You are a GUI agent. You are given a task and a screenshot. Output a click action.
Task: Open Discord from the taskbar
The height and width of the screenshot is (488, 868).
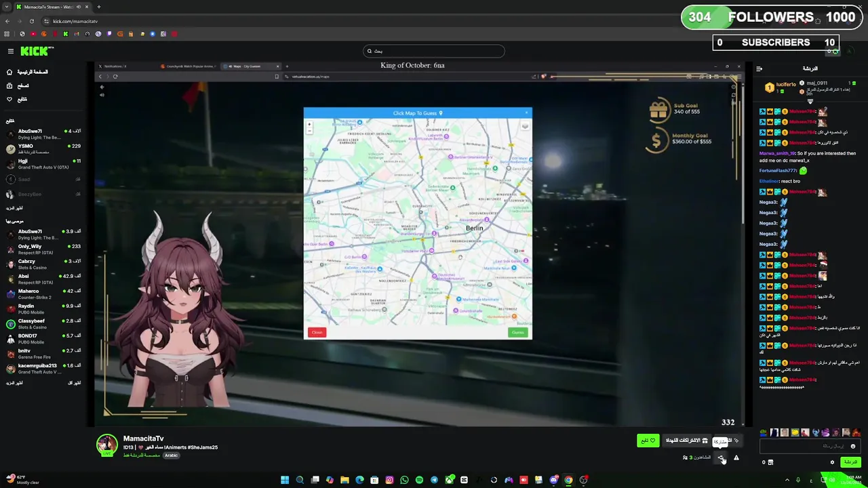(553, 480)
